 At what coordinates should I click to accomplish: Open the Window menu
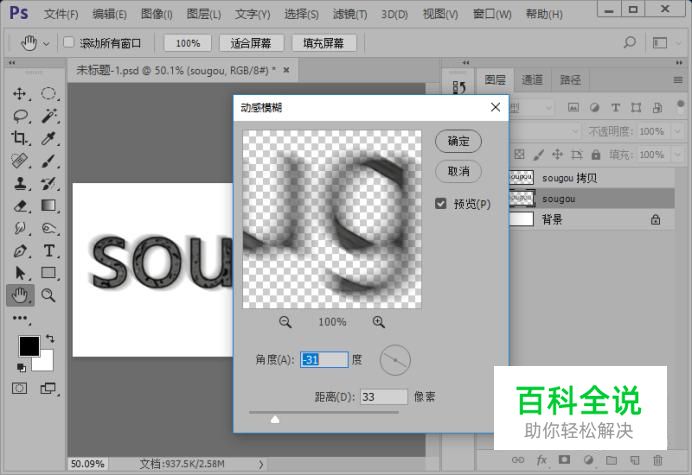tap(492, 14)
